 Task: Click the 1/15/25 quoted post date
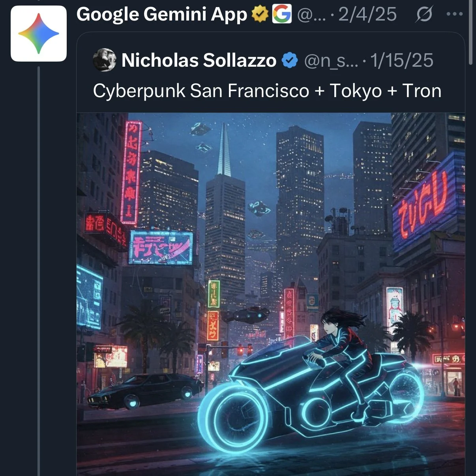click(x=402, y=61)
